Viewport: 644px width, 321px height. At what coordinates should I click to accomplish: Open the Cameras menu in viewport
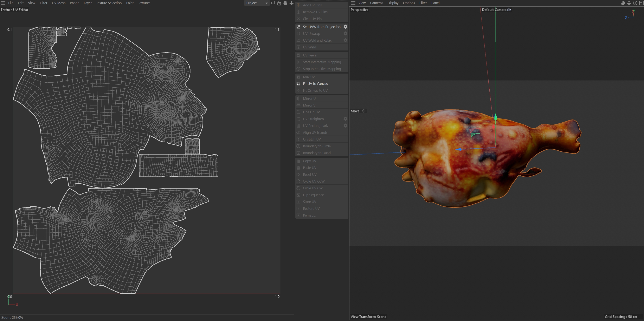(376, 3)
